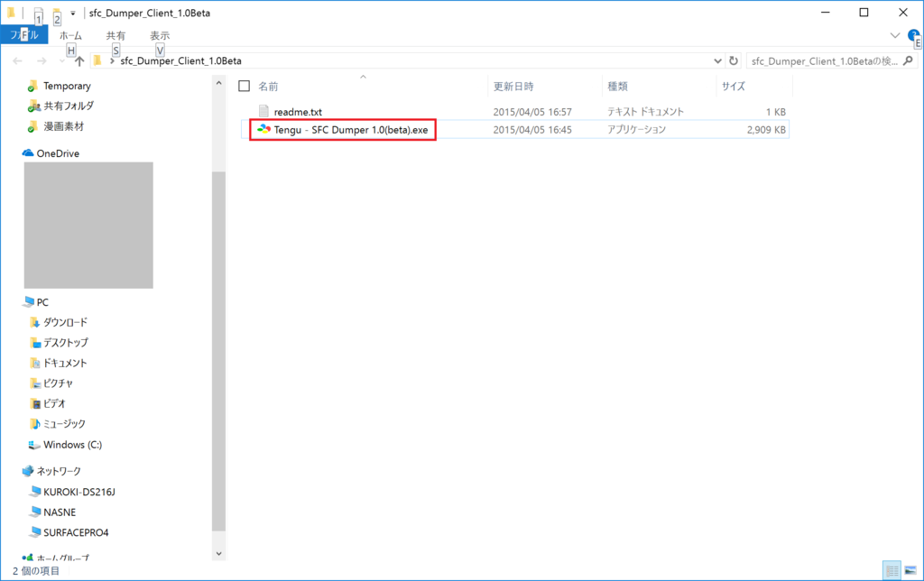
Task: Go back with the left arrow
Action: click(x=18, y=60)
